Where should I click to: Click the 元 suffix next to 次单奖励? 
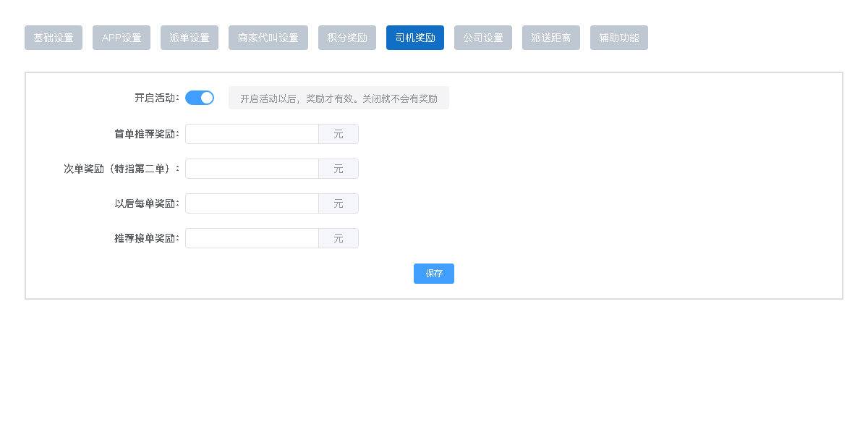click(338, 169)
